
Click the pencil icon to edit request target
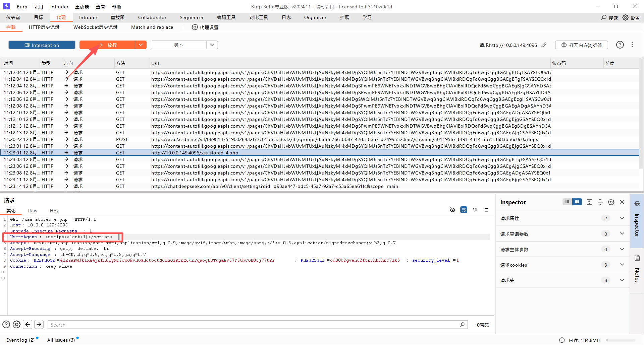pyautogui.click(x=544, y=45)
